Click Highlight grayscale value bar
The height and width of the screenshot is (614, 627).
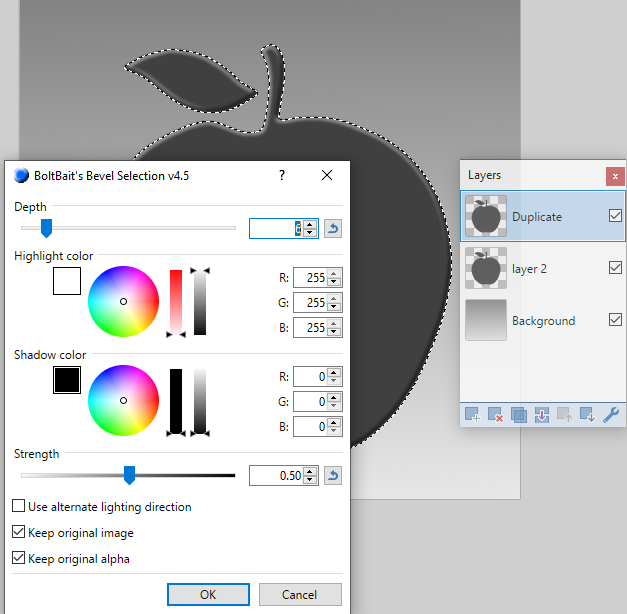(200, 302)
